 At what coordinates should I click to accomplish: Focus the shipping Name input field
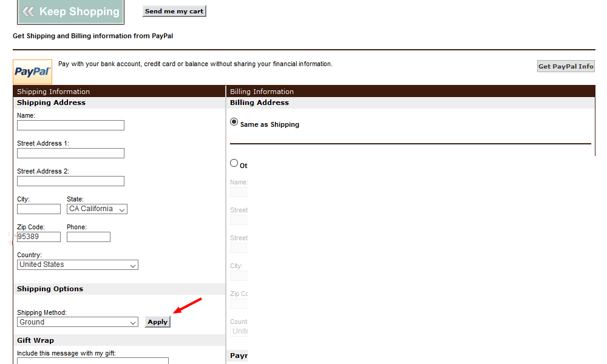click(70, 126)
